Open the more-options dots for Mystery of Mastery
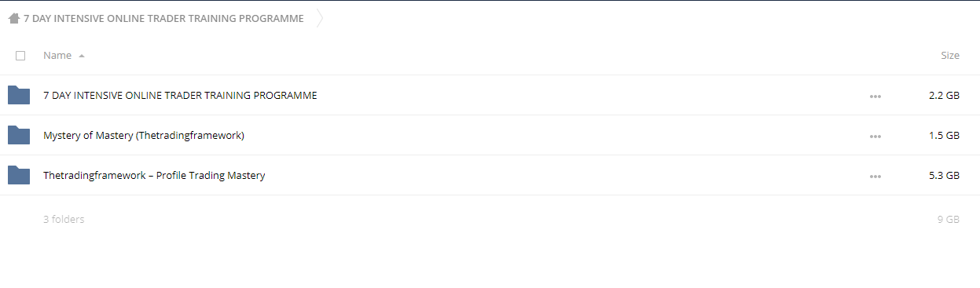This screenshot has width=980, height=288. (875, 137)
